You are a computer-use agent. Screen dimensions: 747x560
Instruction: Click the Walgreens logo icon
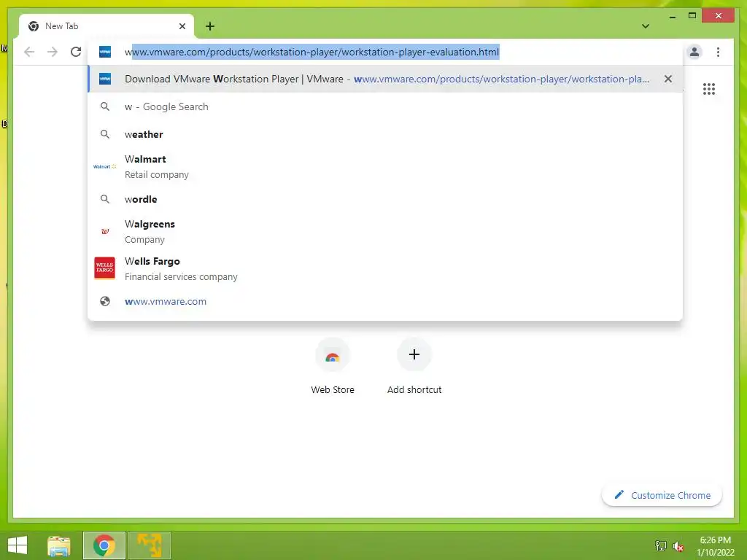(105, 231)
